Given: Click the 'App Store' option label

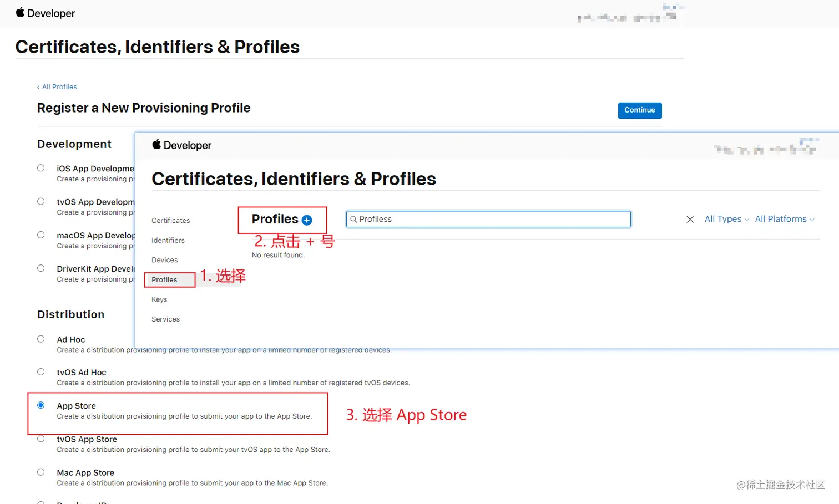Looking at the screenshot, I should point(77,406).
